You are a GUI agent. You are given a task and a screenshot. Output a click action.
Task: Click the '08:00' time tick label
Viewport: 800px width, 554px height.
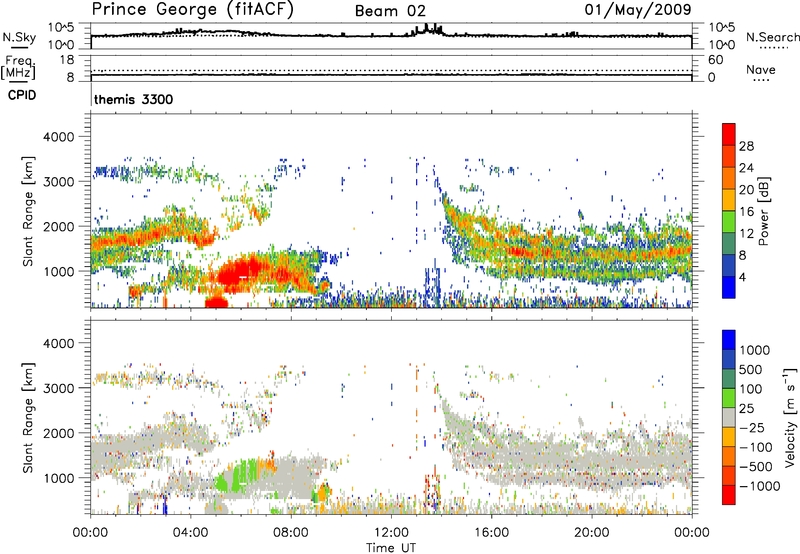(x=291, y=533)
